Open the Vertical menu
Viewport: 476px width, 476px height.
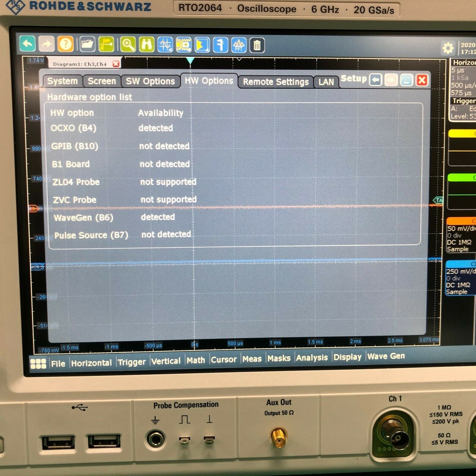pos(166,361)
